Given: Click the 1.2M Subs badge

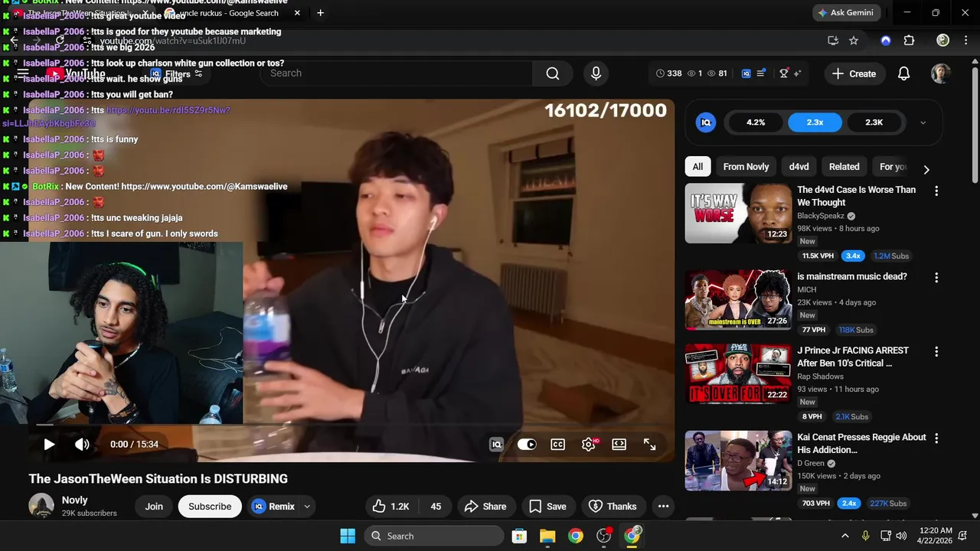Looking at the screenshot, I should coord(891,256).
